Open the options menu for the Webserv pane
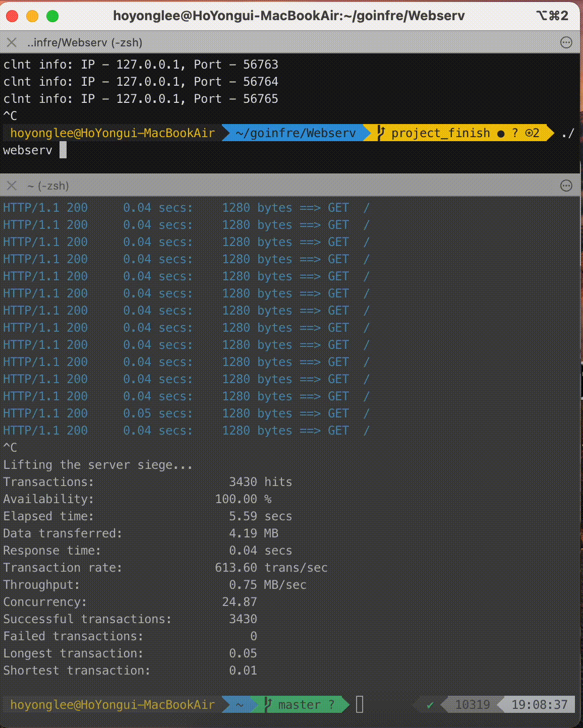The height and width of the screenshot is (728, 583). [x=566, y=42]
